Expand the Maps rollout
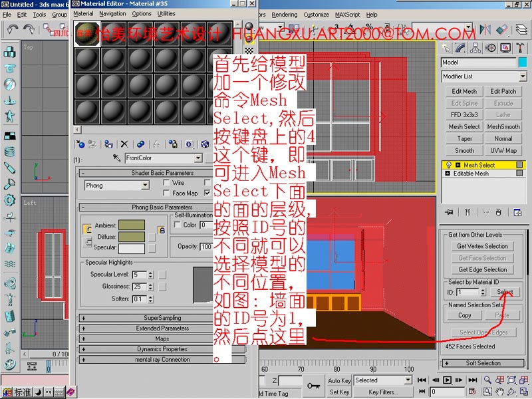The image size is (532, 399). (x=162, y=338)
